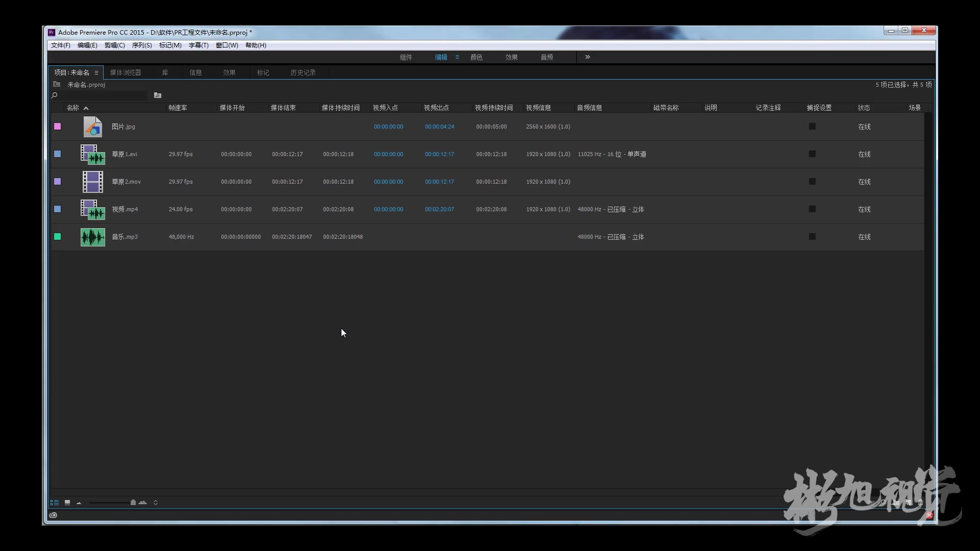Toggle capture settings box for 音乐.mp3

point(812,237)
